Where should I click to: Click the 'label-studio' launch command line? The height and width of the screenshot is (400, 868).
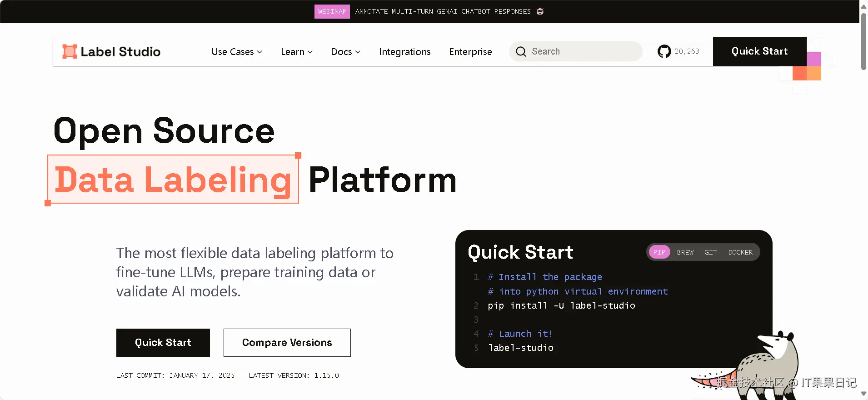click(x=521, y=348)
